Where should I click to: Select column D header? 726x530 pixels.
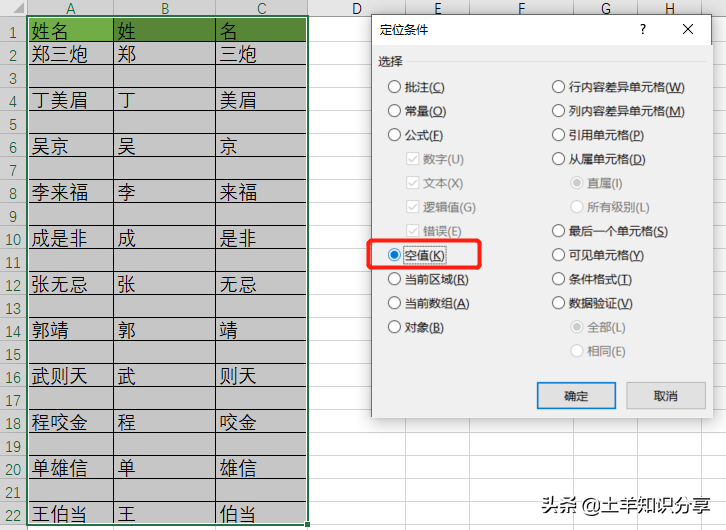tap(357, 8)
